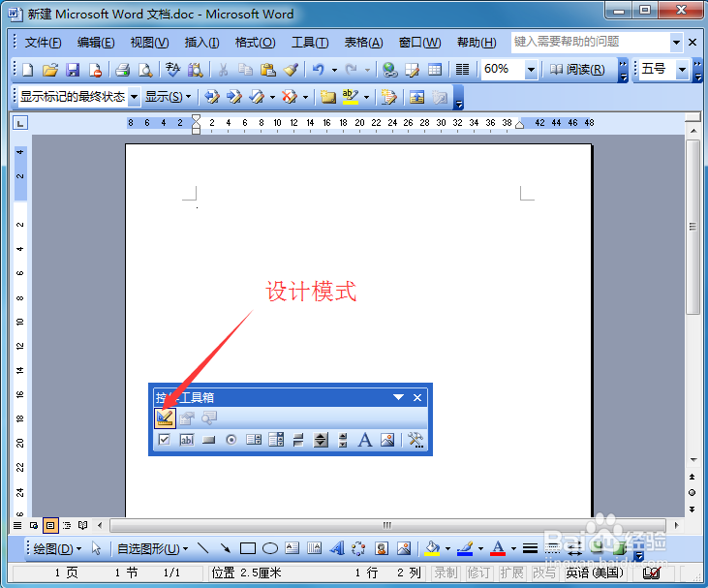The image size is (708, 588).
Task: Type a question in the help box
Action: [x=591, y=43]
